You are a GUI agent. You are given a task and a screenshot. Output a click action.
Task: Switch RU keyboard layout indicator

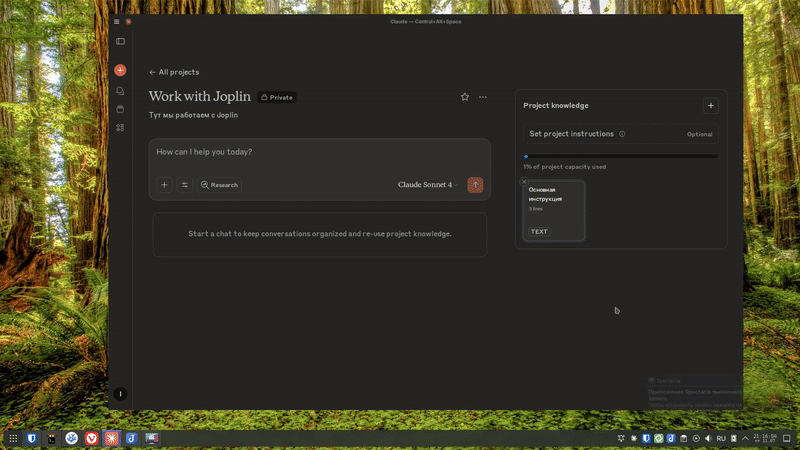point(721,438)
